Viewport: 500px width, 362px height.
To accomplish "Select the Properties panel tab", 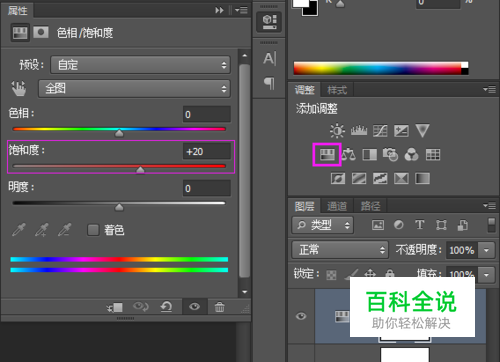I will tap(17, 11).
